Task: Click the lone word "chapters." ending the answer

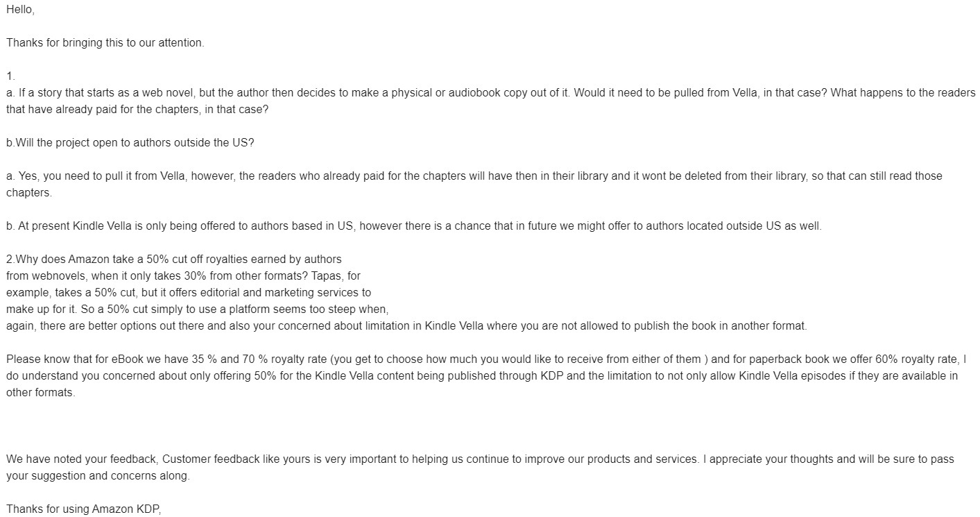Action: point(29,193)
